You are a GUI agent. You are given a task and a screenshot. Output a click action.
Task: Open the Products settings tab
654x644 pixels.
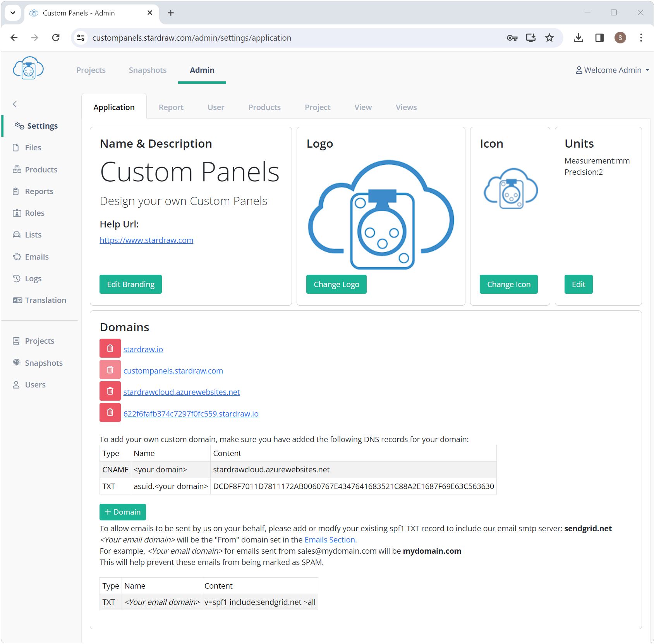tap(264, 107)
